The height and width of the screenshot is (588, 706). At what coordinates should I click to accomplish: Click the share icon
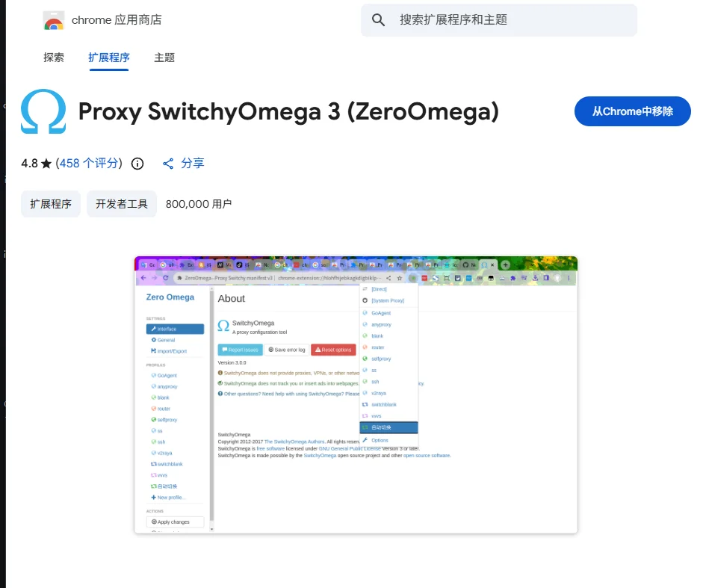coord(168,164)
